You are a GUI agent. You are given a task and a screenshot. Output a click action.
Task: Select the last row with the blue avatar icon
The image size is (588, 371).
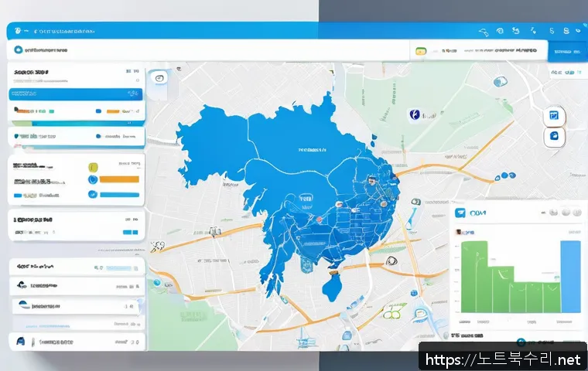coord(76,341)
